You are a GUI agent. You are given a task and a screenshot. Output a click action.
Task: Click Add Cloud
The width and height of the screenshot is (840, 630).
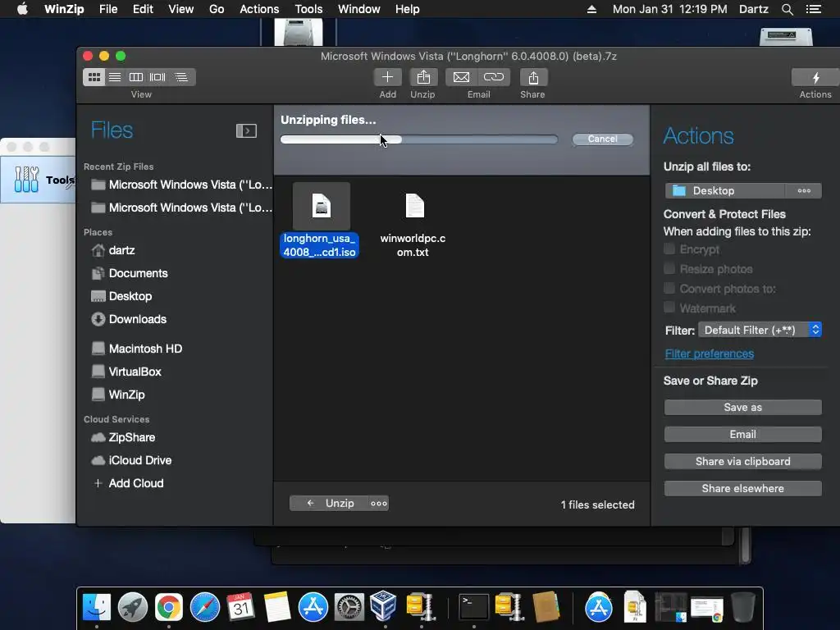click(x=129, y=484)
